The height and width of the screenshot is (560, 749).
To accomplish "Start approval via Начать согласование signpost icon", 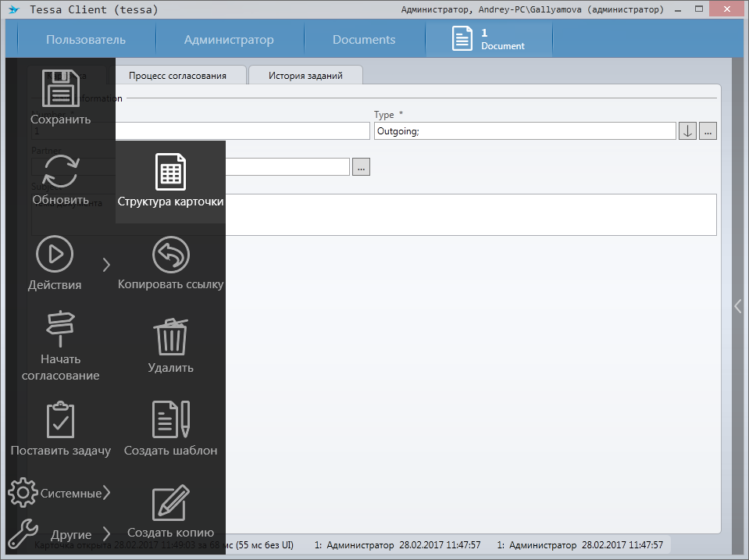I will pyautogui.click(x=60, y=329).
